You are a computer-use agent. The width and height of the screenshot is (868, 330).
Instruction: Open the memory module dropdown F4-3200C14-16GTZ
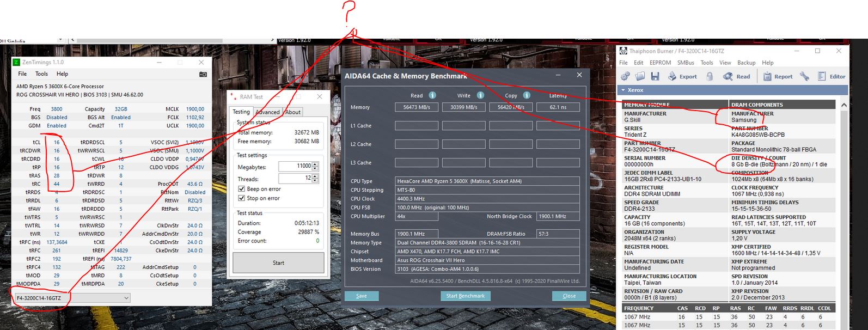[72, 298]
